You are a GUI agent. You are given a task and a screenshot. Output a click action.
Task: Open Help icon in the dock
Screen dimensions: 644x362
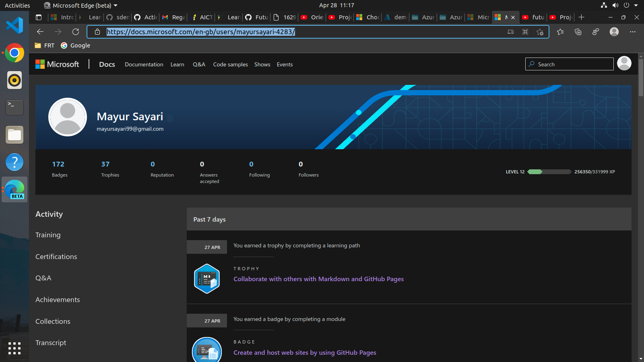click(14, 162)
